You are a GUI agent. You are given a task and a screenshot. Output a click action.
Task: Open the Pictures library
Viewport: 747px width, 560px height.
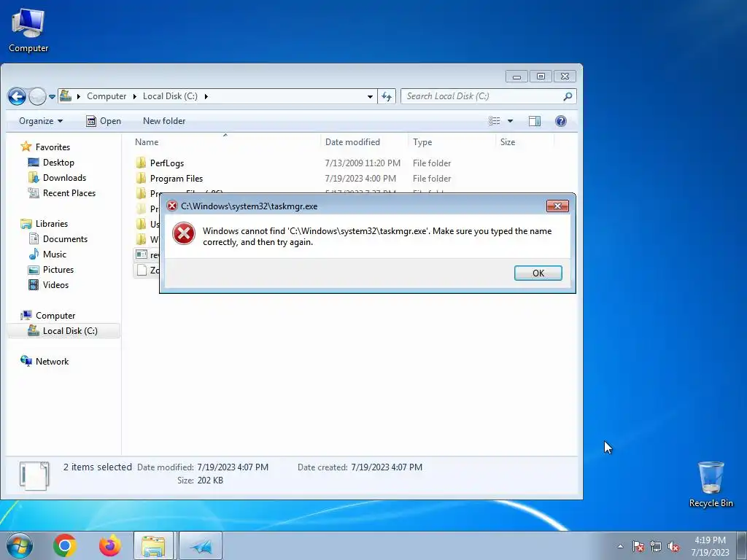click(58, 269)
